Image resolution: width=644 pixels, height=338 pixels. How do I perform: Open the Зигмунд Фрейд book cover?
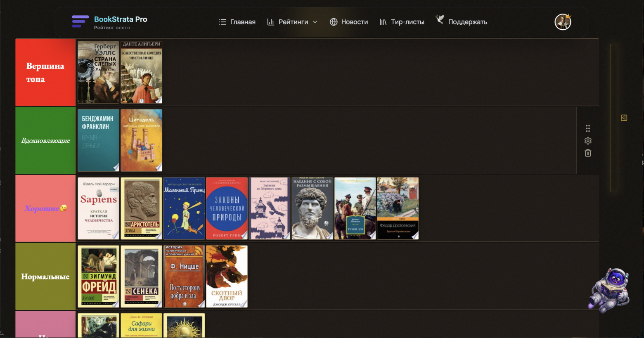(x=98, y=277)
